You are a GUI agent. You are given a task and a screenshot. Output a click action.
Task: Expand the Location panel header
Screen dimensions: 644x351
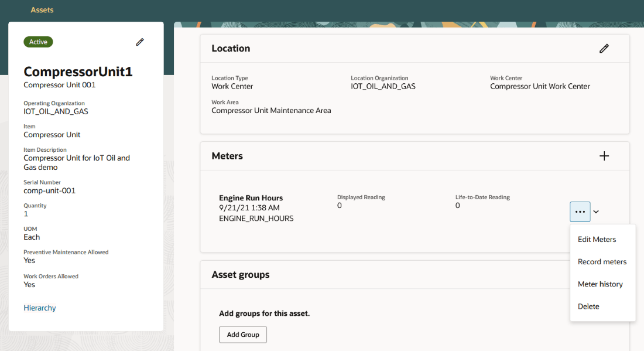(231, 48)
